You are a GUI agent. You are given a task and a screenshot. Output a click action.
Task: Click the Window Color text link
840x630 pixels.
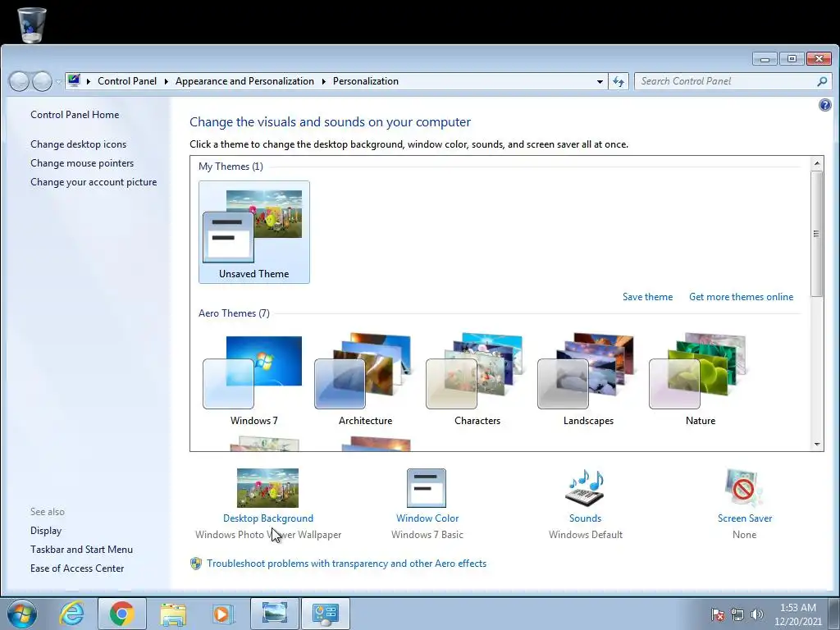click(427, 518)
